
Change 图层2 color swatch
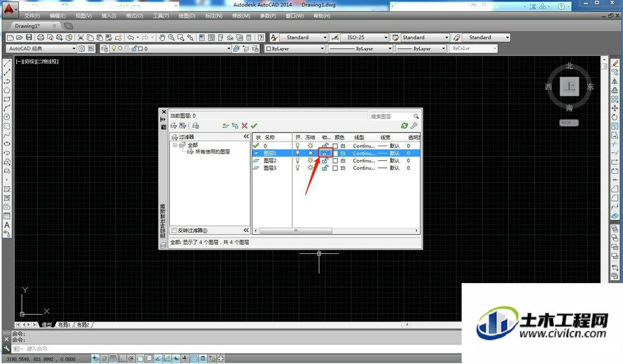(335, 161)
